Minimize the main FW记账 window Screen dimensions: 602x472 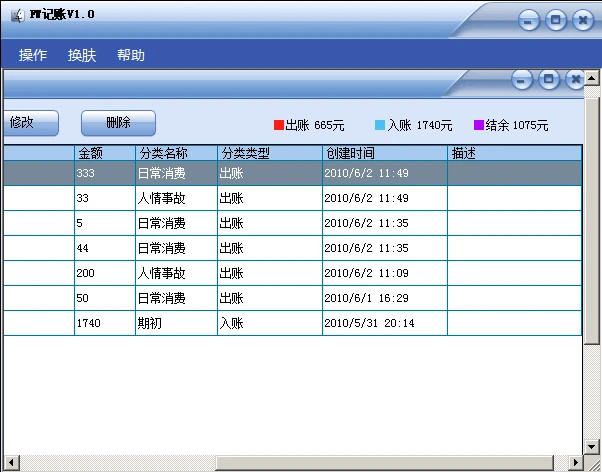point(529,20)
